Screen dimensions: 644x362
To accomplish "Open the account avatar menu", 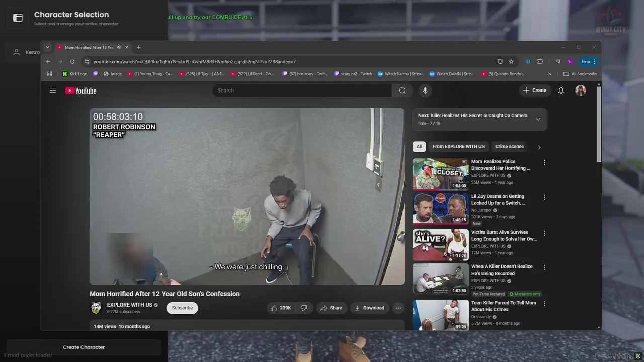I will coord(581,90).
